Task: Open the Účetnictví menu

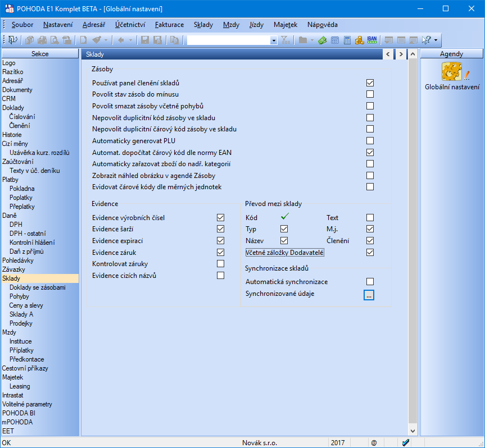Action: pos(130,25)
